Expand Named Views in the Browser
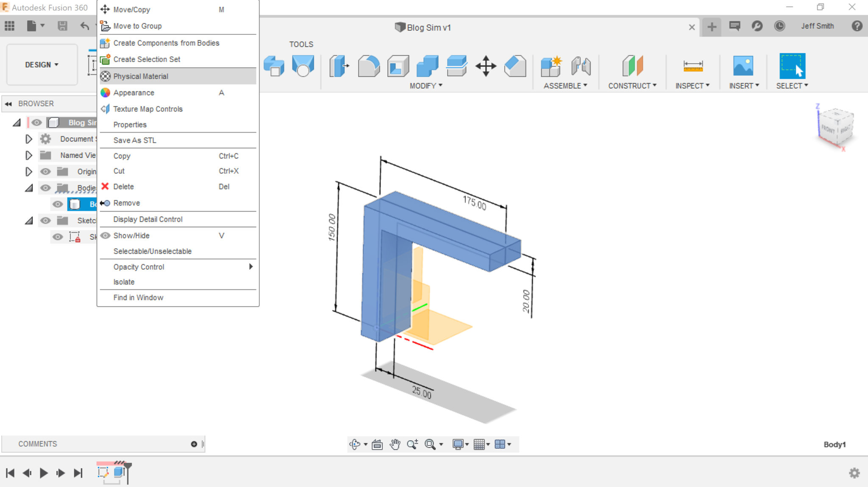The height and width of the screenshot is (487, 868). [29, 155]
